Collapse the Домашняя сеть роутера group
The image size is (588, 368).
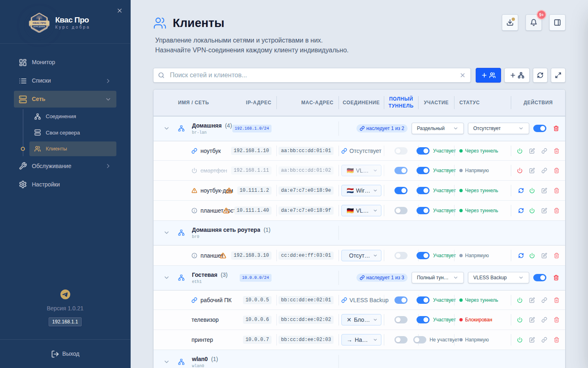click(167, 233)
